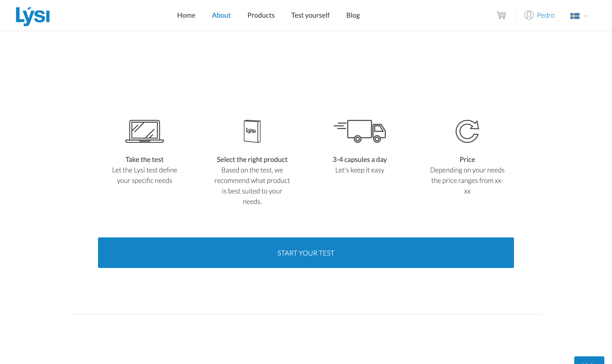This screenshot has height=364, width=612.
Task: Open the blue help widget at bottom right
Action: (x=589, y=361)
